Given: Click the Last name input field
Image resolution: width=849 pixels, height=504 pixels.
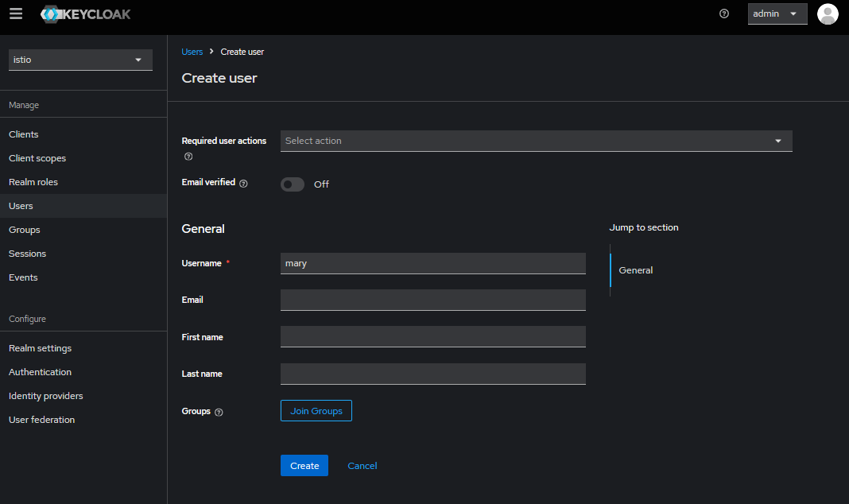Looking at the screenshot, I should click(x=433, y=374).
